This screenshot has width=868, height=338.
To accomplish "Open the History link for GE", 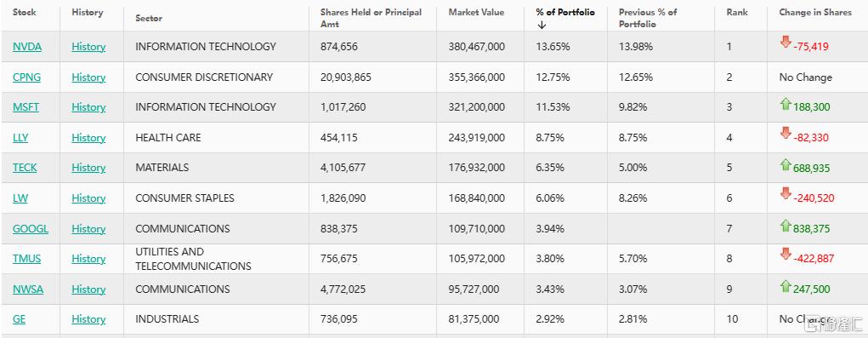I will pyautogui.click(x=88, y=319).
